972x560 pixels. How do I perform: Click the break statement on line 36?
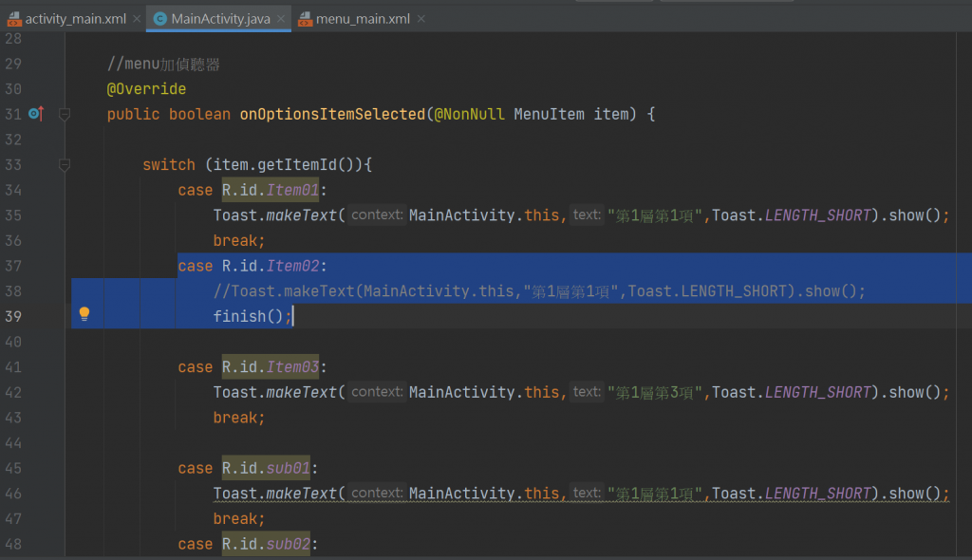point(239,241)
